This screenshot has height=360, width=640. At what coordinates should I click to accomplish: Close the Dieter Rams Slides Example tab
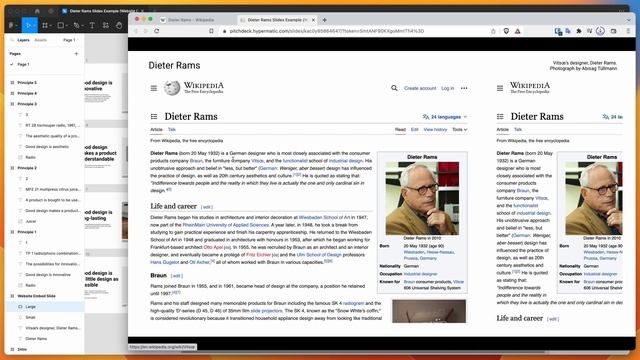coord(313,20)
